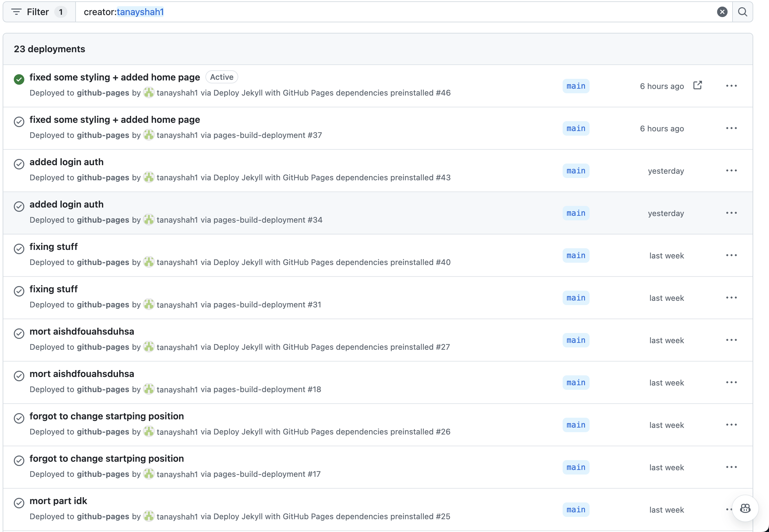Clear the creator filter with X icon
Image resolution: width=769 pixels, height=532 pixels.
(722, 12)
